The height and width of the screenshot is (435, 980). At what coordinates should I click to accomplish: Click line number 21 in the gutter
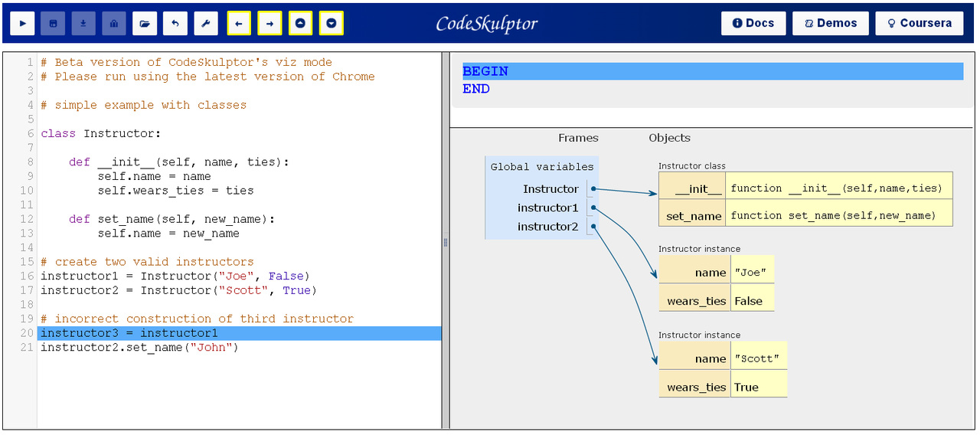coord(27,348)
